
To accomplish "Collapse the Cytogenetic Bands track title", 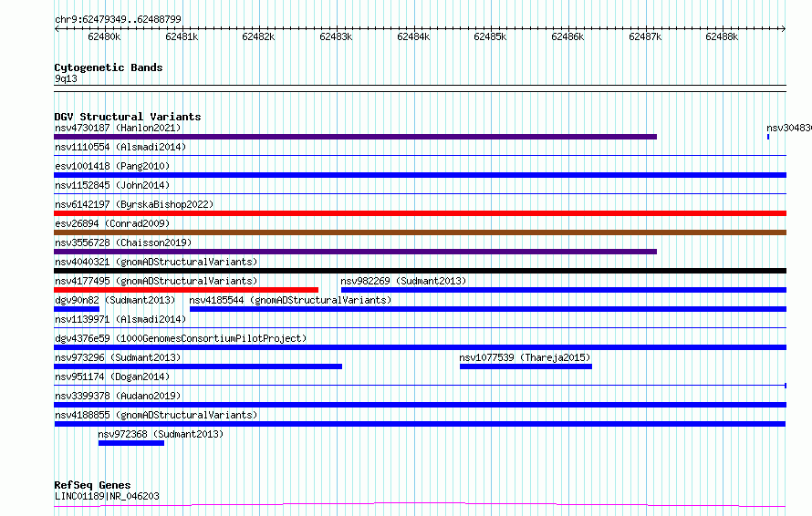I will [x=109, y=67].
